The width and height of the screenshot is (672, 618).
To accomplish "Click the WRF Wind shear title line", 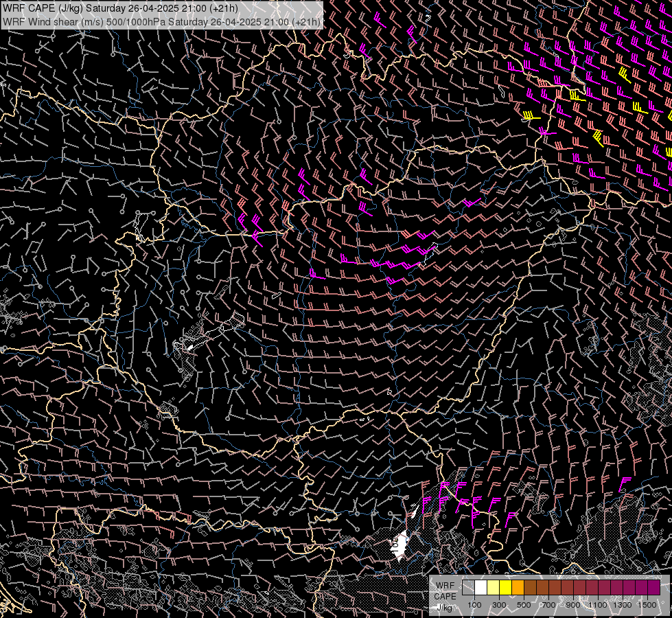I will tap(161, 22).
